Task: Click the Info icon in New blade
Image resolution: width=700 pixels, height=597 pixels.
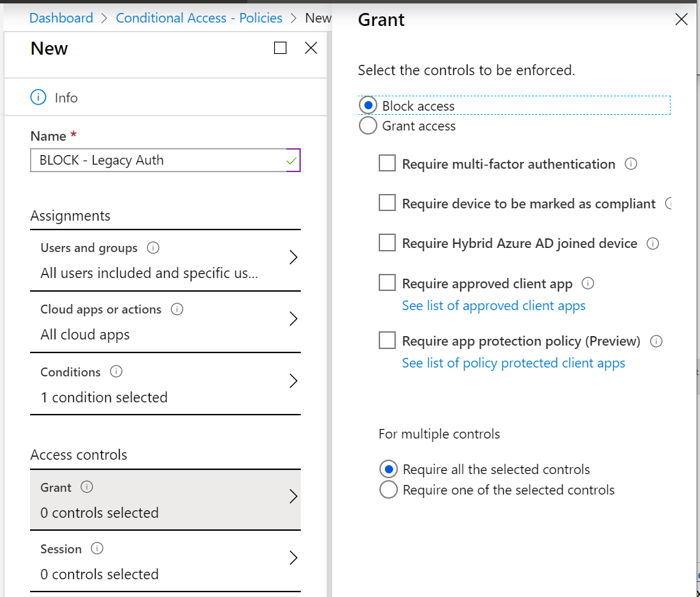Action: click(38, 97)
